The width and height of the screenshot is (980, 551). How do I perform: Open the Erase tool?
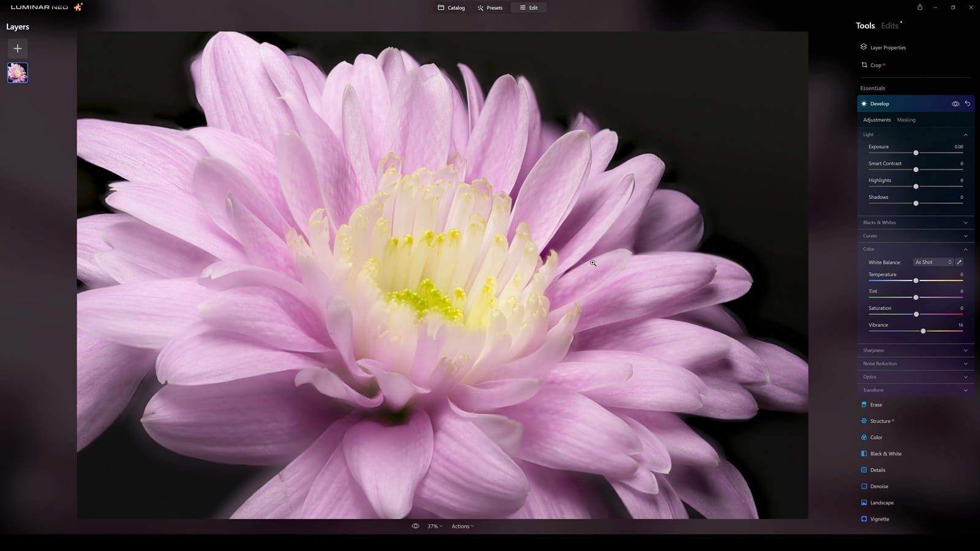click(x=872, y=405)
